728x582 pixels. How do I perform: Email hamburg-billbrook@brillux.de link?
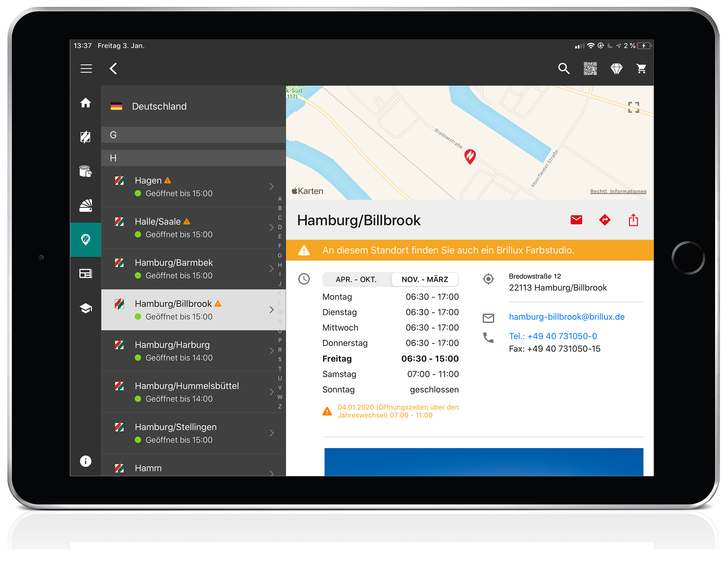[567, 317]
